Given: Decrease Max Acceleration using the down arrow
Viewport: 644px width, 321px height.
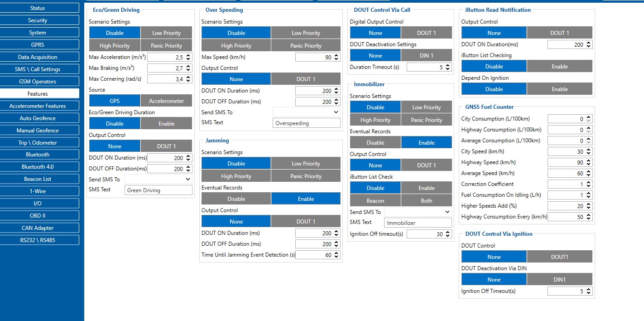Looking at the screenshot, I should (x=188, y=59).
